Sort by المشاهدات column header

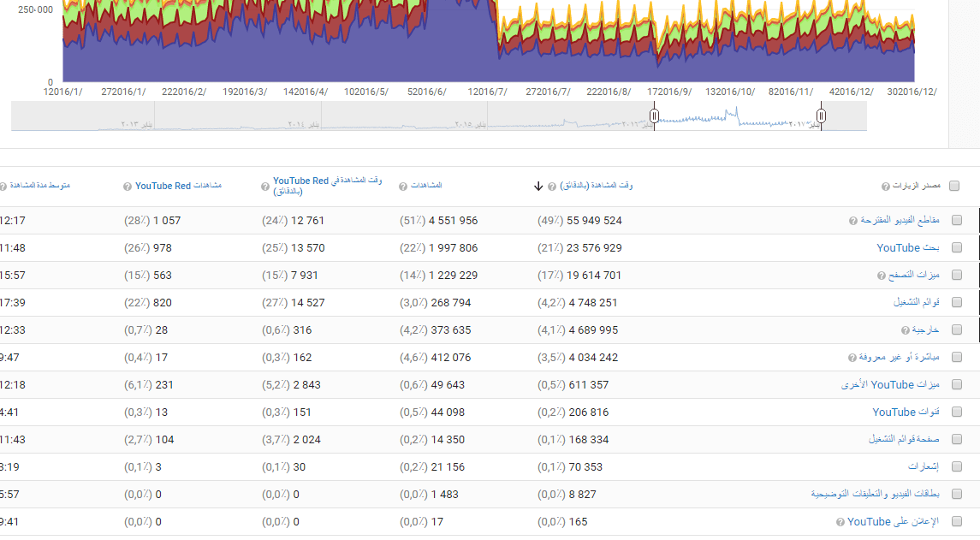click(x=426, y=186)
